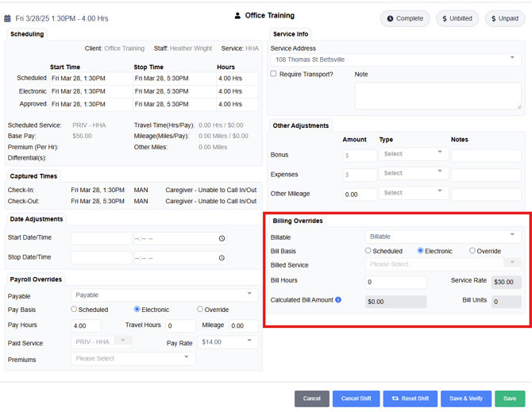Viewport: 532px width, 412px height.
Task: Select Override radio for Pay Basis
Action: 200,310
